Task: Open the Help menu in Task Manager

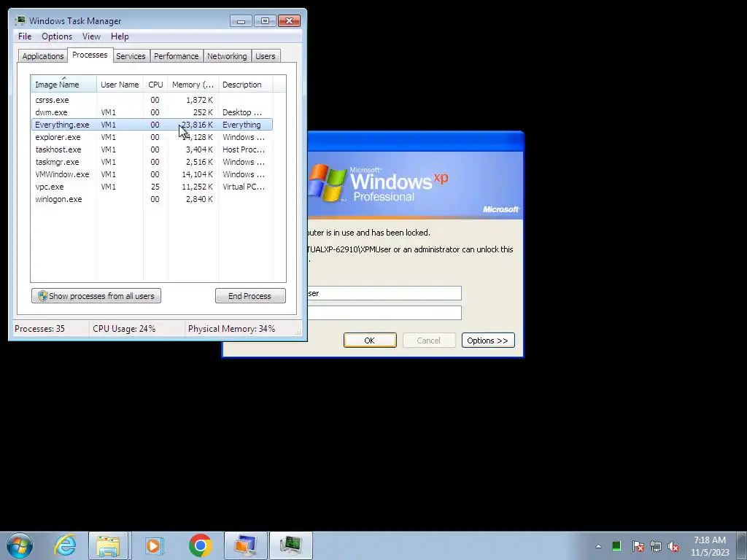Action: coord(120,36)
